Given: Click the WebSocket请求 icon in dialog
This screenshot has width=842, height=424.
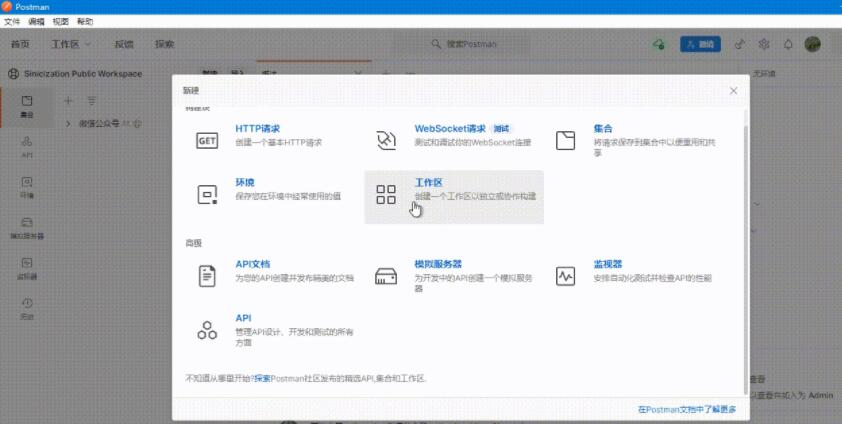Looking at the screenshot, I should [386, 140].
